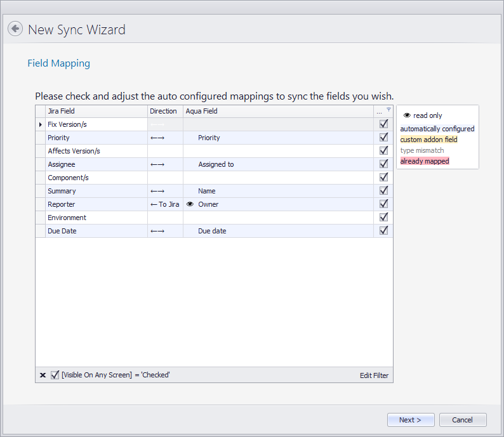504x437 pixels.
Task: Click the filter icon in the grid header
Action: [388, 109]
